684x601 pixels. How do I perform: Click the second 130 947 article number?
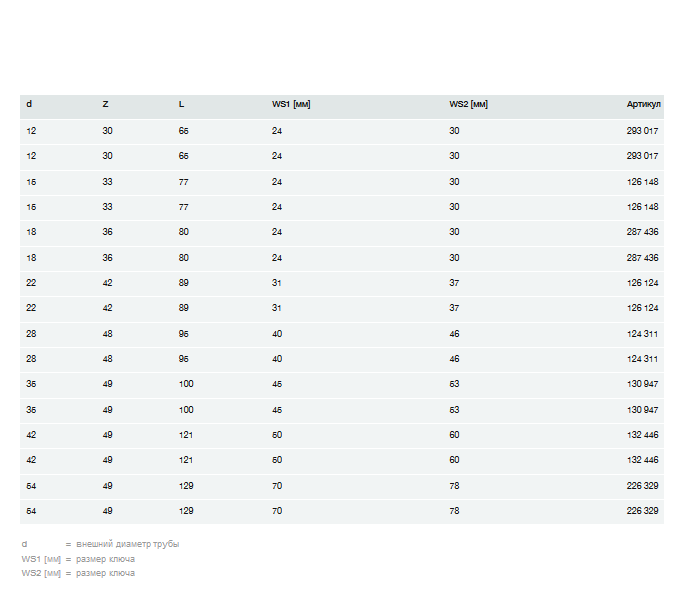tap(642, 410)
